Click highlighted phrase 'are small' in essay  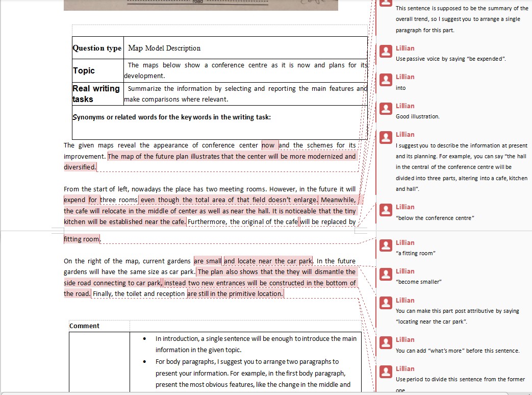point(207,261)
